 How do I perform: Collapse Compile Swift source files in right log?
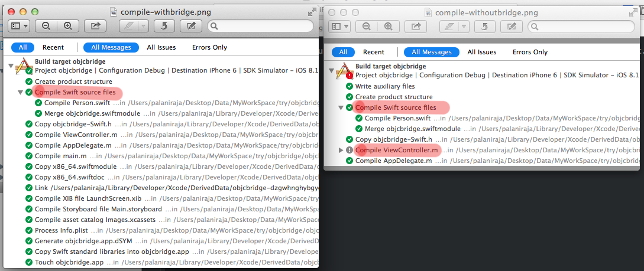(341, 108)
